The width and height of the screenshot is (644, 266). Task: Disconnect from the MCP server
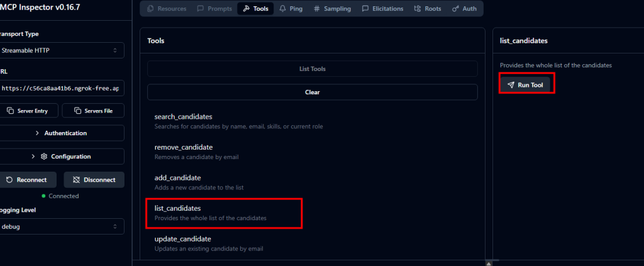pos(94,180)
